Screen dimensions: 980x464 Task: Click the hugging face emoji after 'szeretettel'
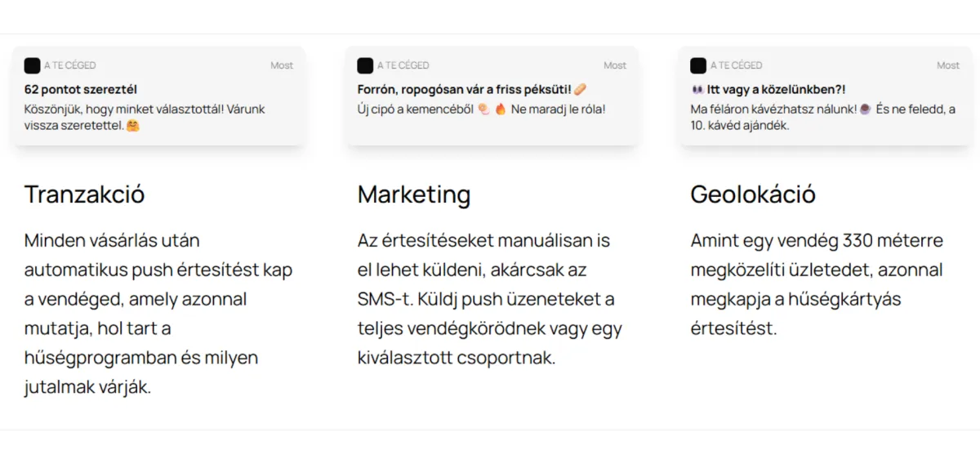(134, 126)
